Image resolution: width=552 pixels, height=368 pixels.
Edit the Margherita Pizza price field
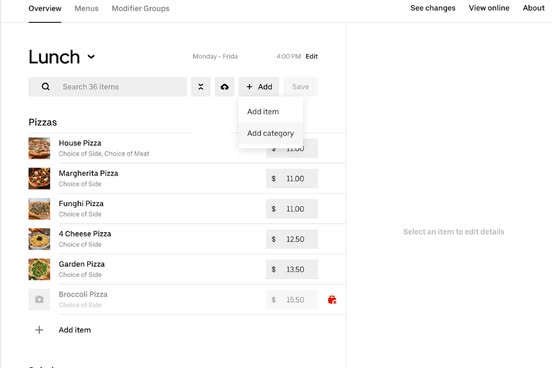292,179
